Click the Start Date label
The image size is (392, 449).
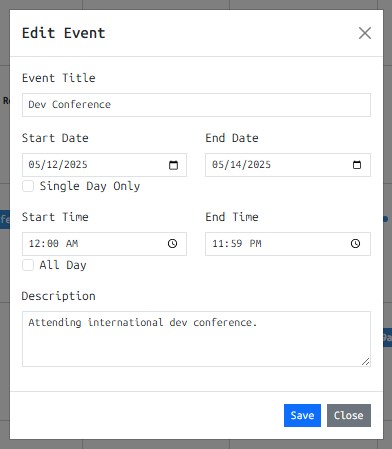click(55, 138)
